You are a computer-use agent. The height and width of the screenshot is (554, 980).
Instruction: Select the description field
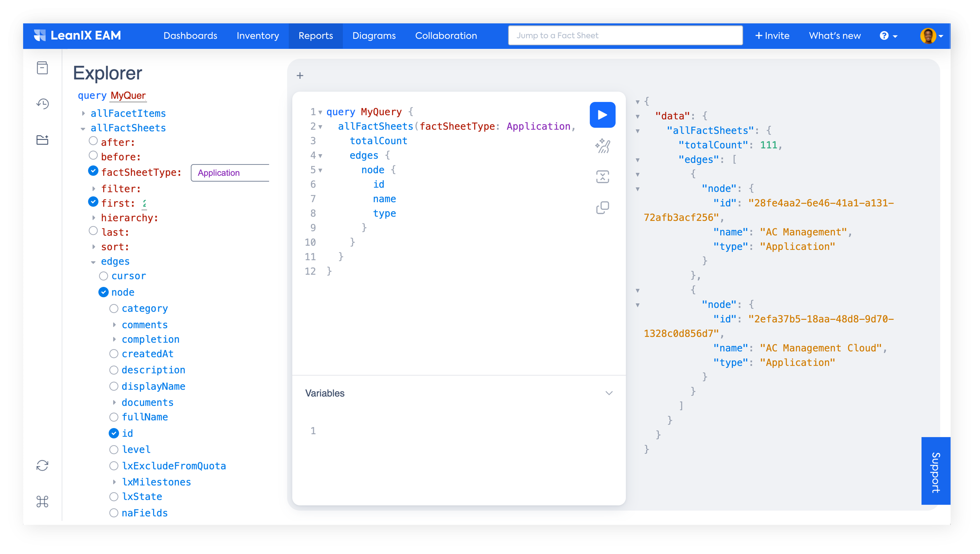pos(113,370)
